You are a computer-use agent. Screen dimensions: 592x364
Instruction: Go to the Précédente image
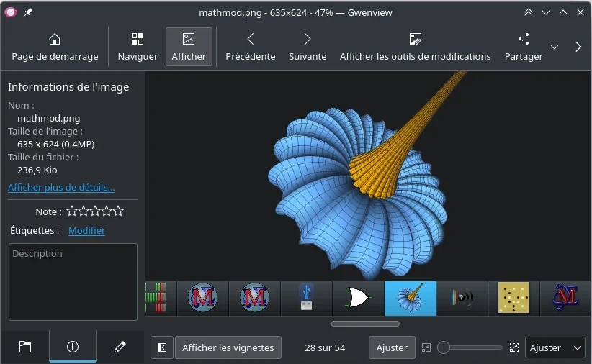click(250, 47)
